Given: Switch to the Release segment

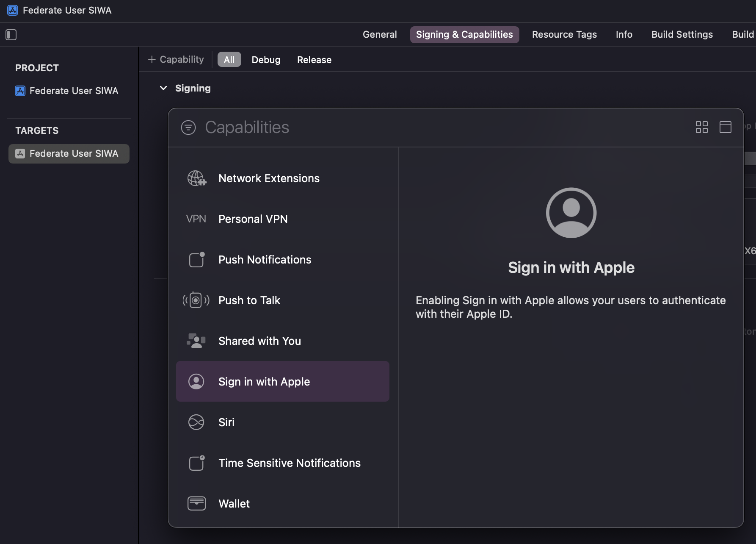Looking at the screenshot, I should point(314,59).
